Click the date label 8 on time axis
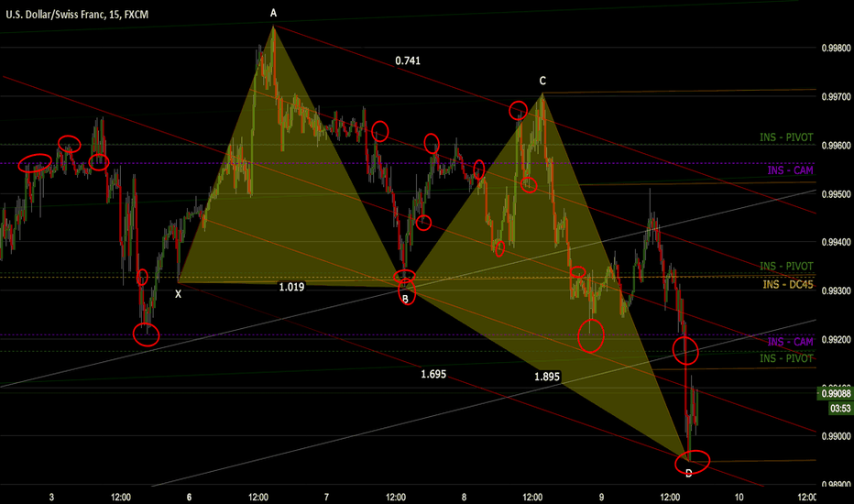Image resolution: width=854 pixels, height=504 pixels. (464, 497)
